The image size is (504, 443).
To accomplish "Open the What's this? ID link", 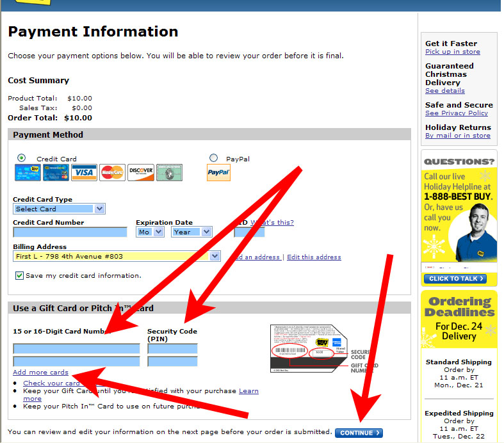I will point(272,222).
